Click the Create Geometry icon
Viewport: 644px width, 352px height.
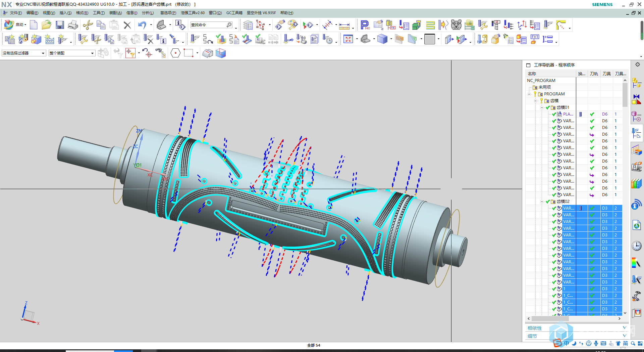[x=36, y=39]
